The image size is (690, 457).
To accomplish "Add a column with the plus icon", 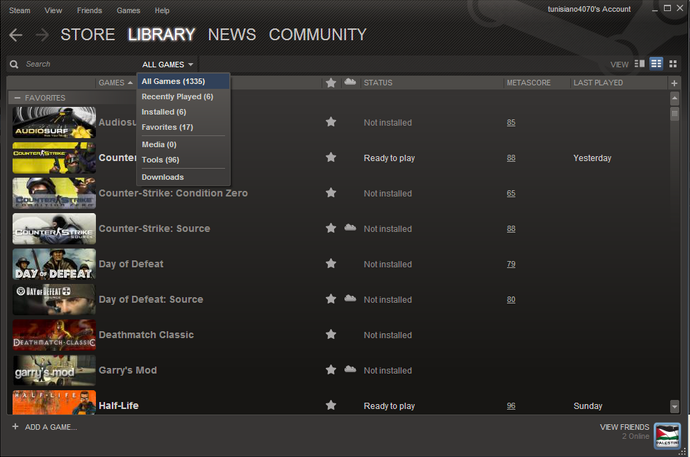I will pos(674,83).
